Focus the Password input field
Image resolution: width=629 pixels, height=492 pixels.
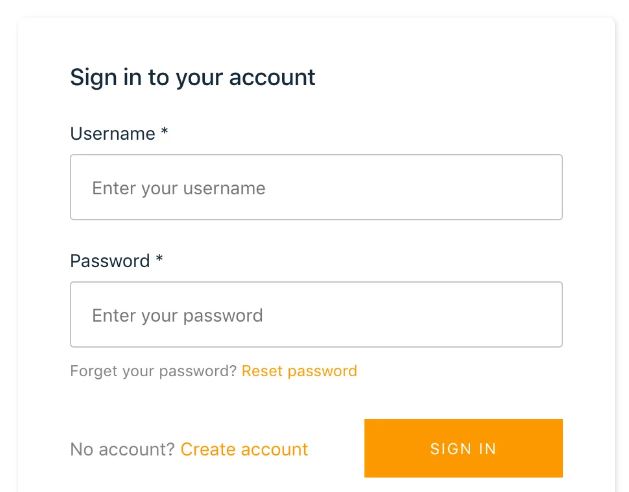click(316, 314)
